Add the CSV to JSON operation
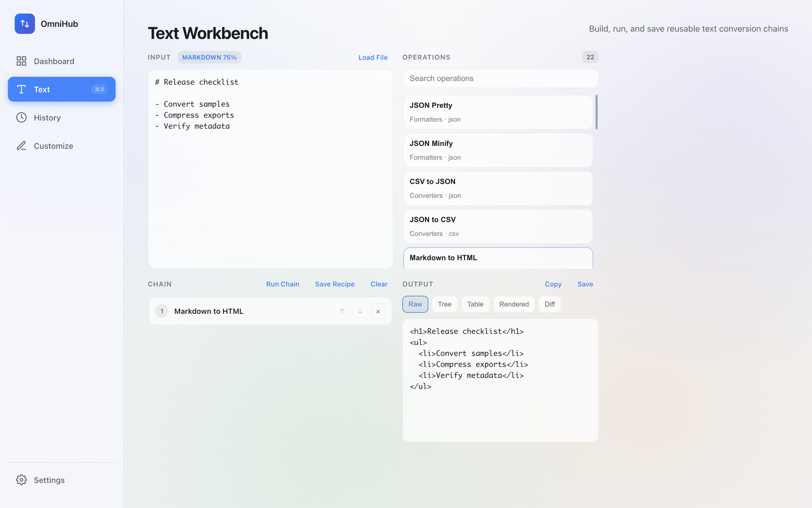 coord(498,189)
